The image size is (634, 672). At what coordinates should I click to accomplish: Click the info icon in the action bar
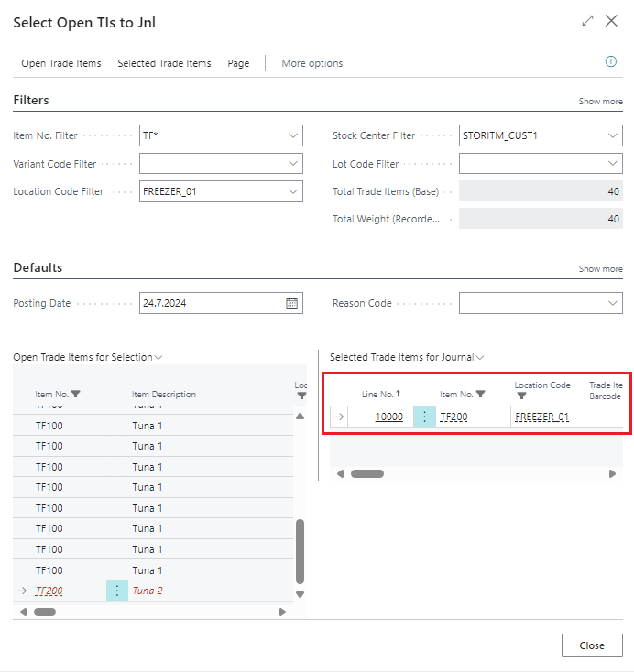pyautogui.click(x=611, y=62)
